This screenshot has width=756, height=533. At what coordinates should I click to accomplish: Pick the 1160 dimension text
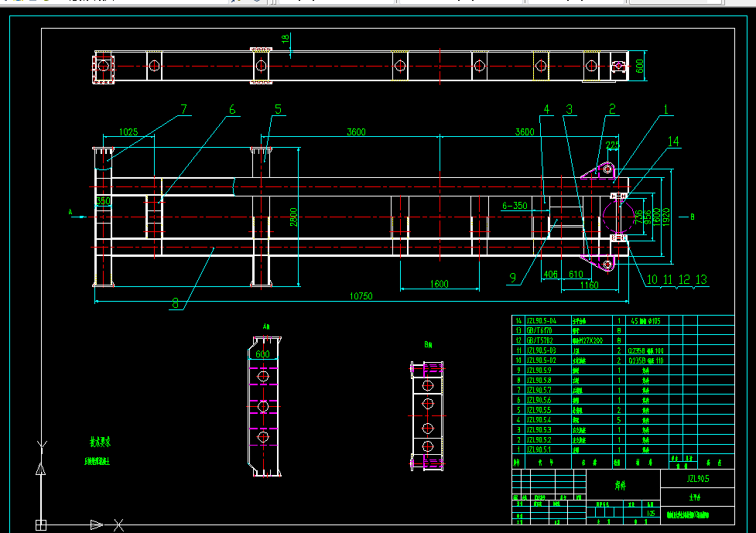[589, 285]
